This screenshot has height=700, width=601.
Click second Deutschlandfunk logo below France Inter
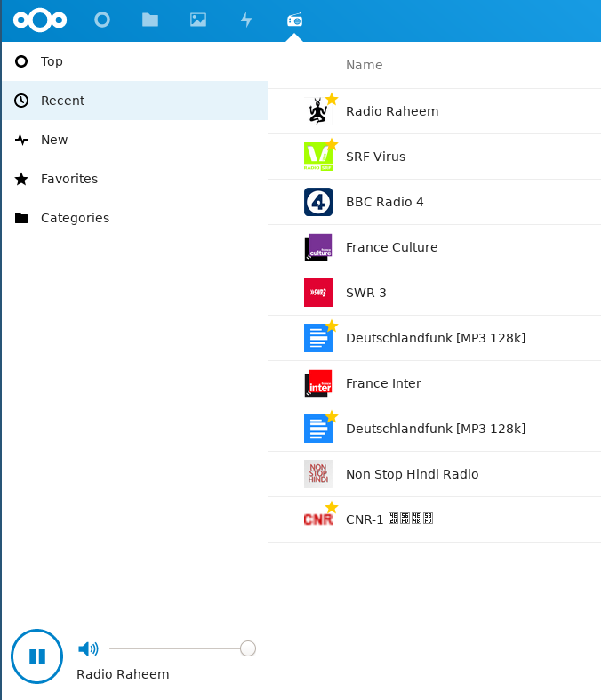[x=317, y=429]
